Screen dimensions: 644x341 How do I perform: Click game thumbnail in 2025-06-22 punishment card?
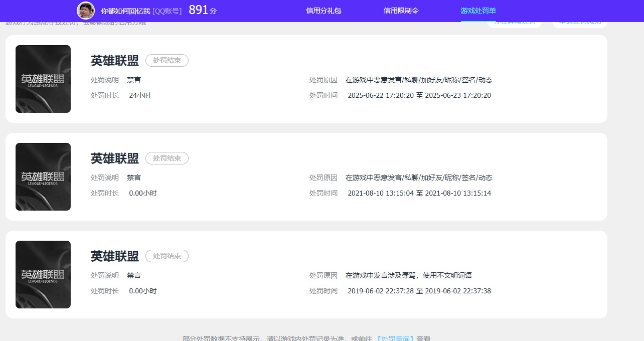point(43,79)
